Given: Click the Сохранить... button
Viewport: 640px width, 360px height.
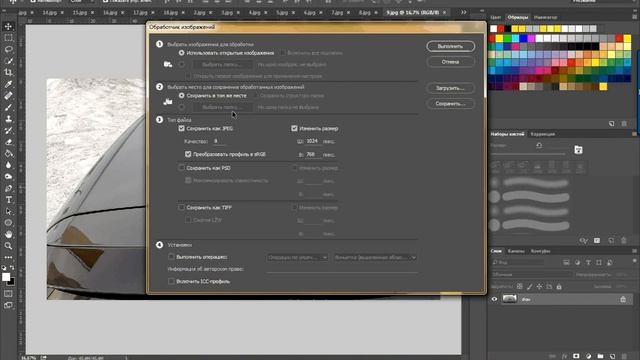Looking at the screenshot, I should [451, 104].
